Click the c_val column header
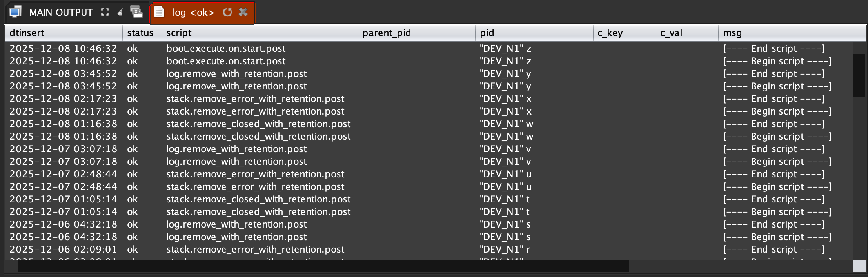This screenshot has width=868, height=277. 687,33
